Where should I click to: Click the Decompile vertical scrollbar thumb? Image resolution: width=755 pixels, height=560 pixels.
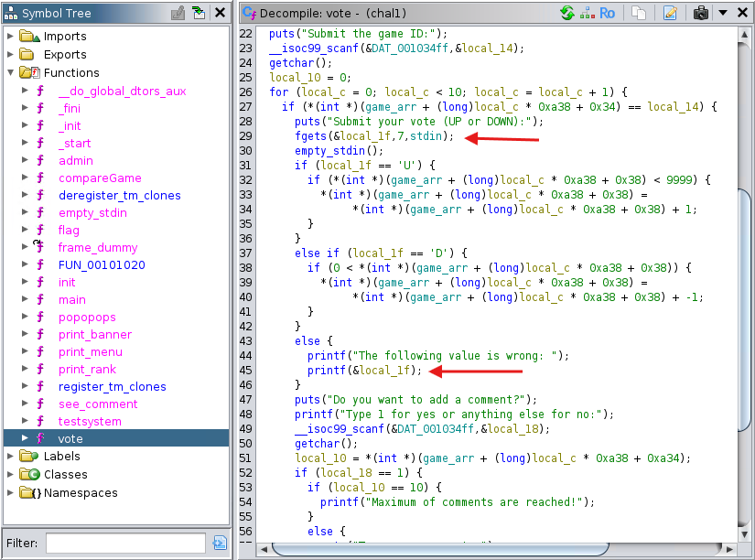coord(744,309)
